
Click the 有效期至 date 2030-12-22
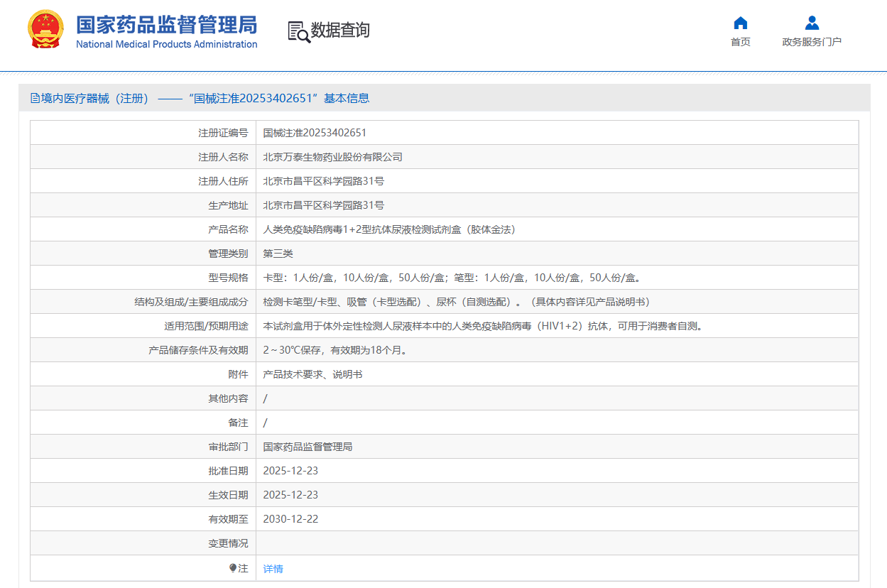pos(290,519)
